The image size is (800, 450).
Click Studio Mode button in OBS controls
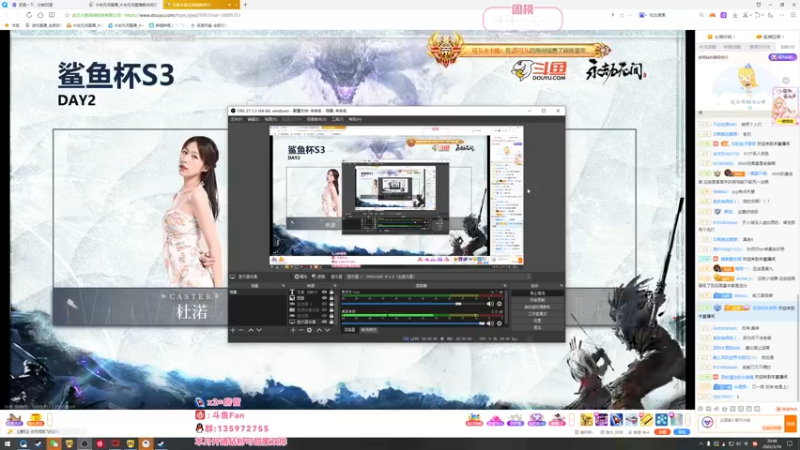click(x=537, y=314)
